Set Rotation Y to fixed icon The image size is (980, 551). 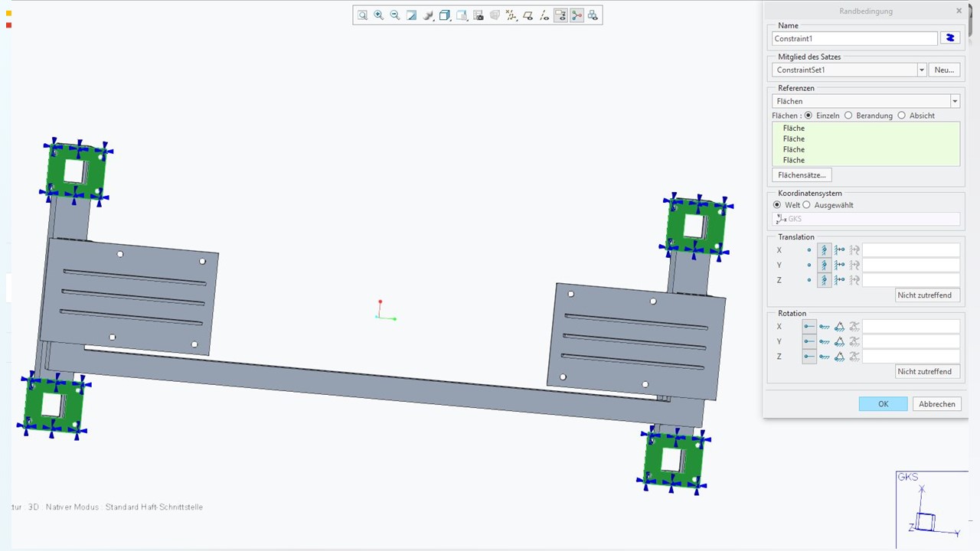click(825, 341)
